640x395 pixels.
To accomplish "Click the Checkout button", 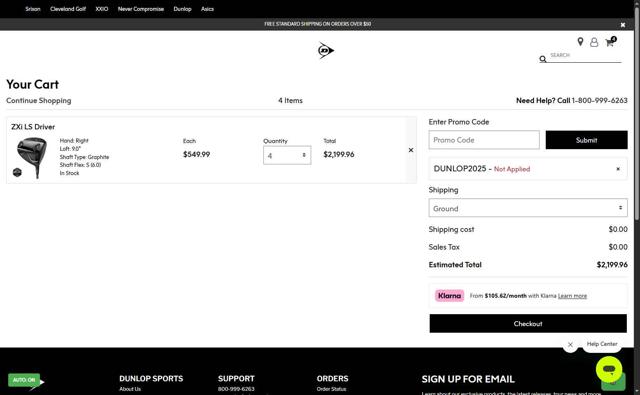I will (x=528, y=324).
